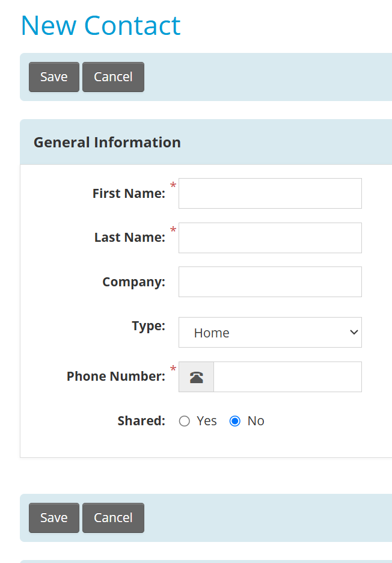Click the "First Name:" field label
Screen dimensions: 392x563
129,193
